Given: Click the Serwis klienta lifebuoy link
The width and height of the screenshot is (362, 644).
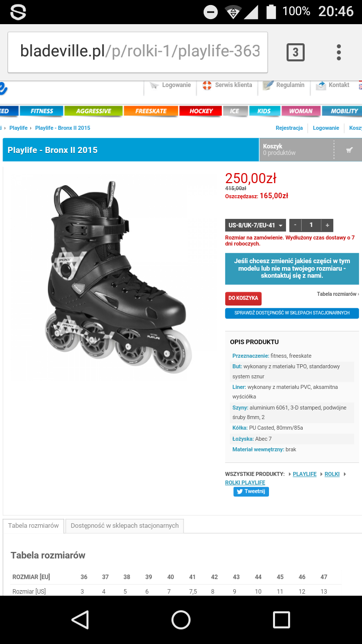Looking at the screenshot, I should pyautogui.click(x=227, y=85).
